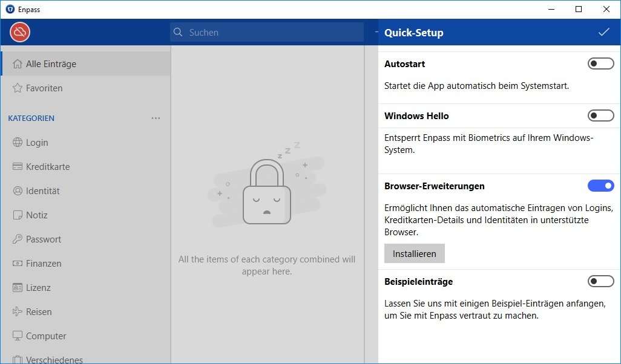This screenshot has width=621, height=364.
Task: Open the Notiz category
Action: (36, 215)
